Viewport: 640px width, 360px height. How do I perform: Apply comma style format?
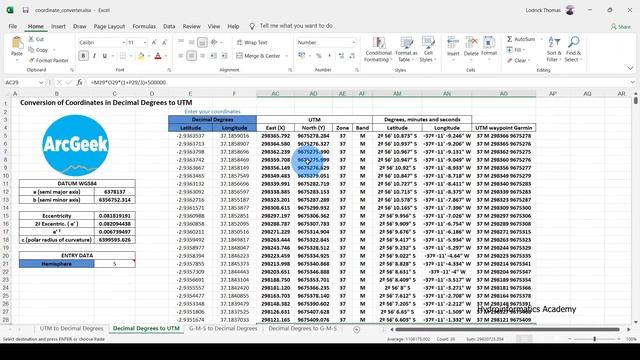(x=329, y=56)
